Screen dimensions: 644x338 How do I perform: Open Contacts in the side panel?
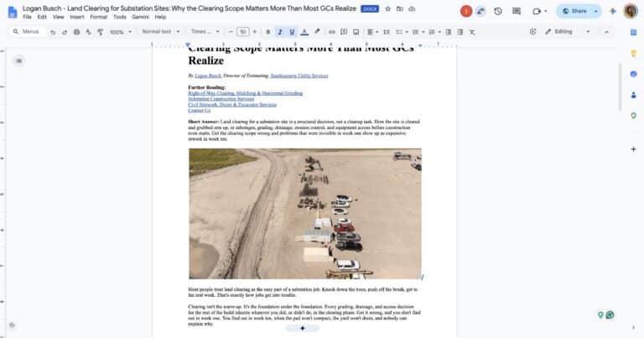tap(633, 95)
